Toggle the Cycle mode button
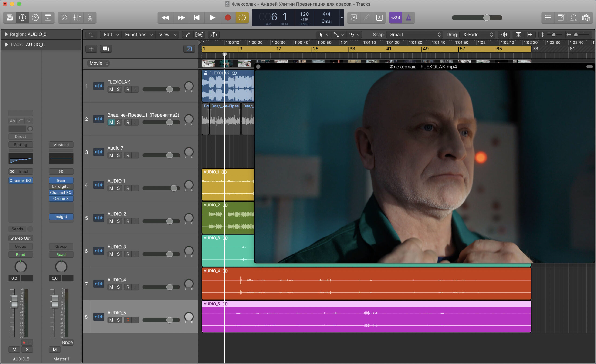The image size is (596, 364). (x=242, y=18)
